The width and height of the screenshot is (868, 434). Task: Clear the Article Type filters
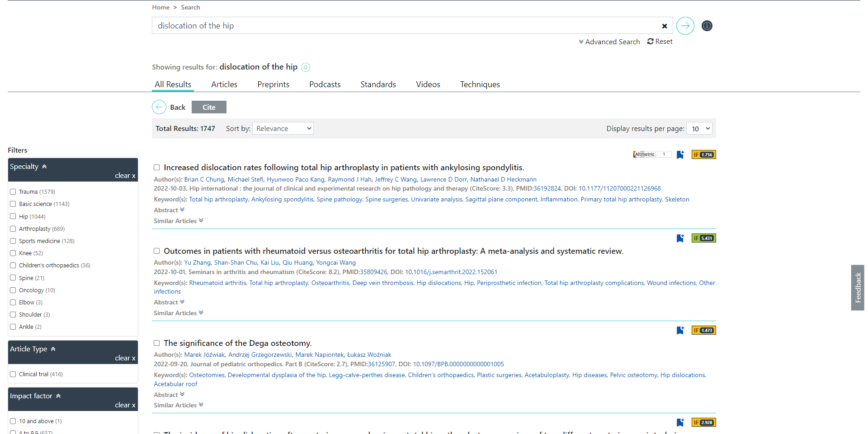(x=125, y=358)
